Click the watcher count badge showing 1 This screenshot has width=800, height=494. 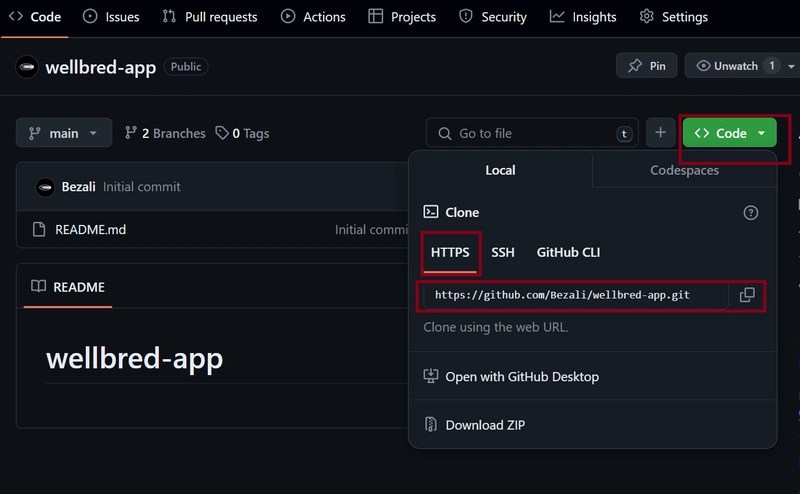(x=772, y=66)
